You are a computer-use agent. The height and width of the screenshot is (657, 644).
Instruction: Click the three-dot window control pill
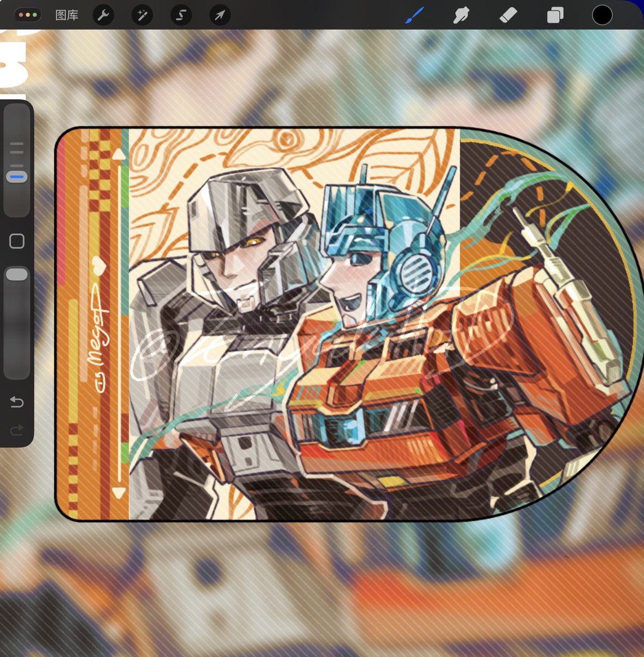[x=28, y=15]
